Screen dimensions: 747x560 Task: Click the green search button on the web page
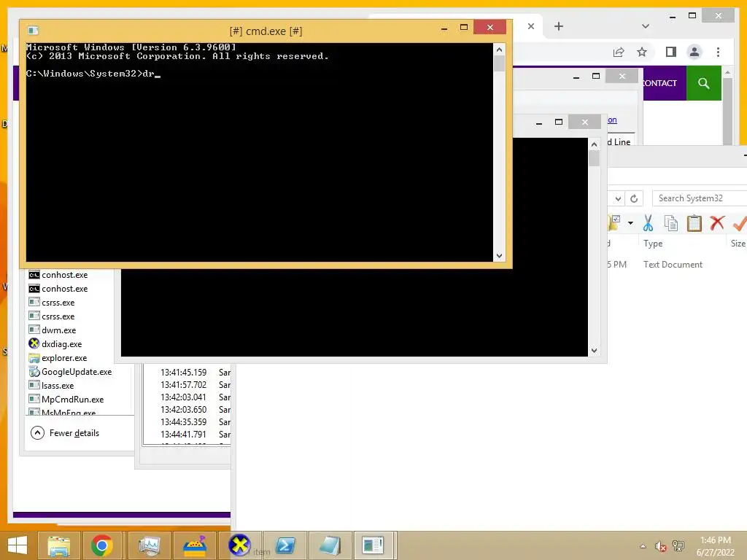click(704, 83)
